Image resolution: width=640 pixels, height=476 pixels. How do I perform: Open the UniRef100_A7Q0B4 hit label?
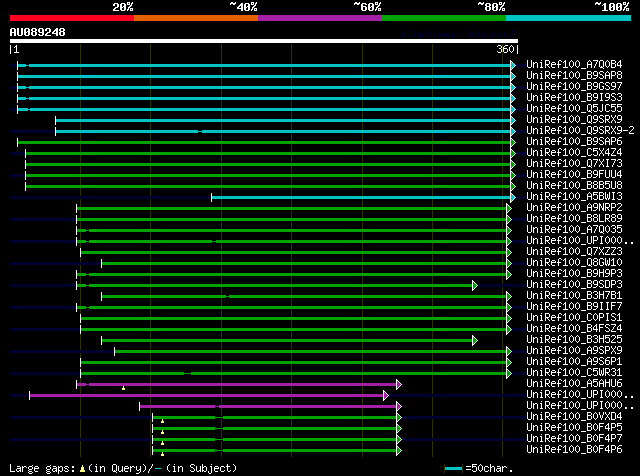(x=574, y=64)
